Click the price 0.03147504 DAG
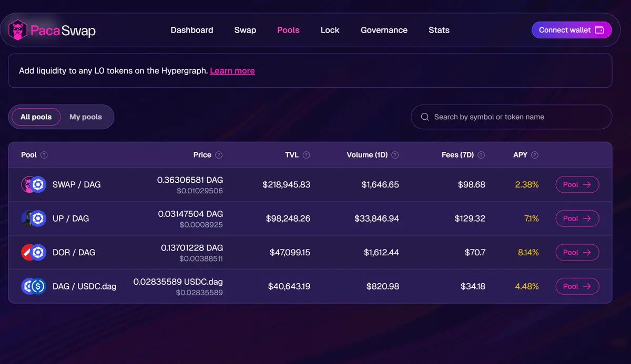The height and width of the screenshot is (364, 631). pos(190,214)
